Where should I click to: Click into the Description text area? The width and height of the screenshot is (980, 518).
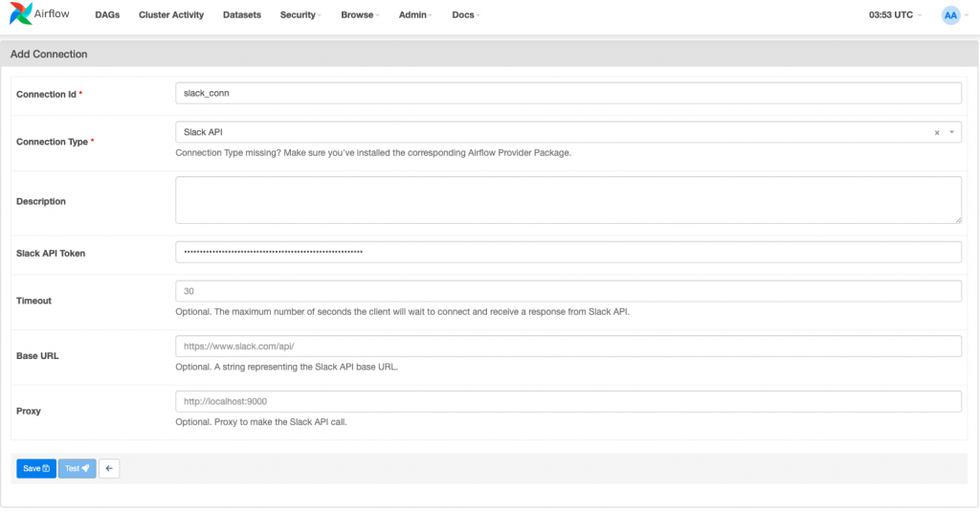tap(568, 200)
